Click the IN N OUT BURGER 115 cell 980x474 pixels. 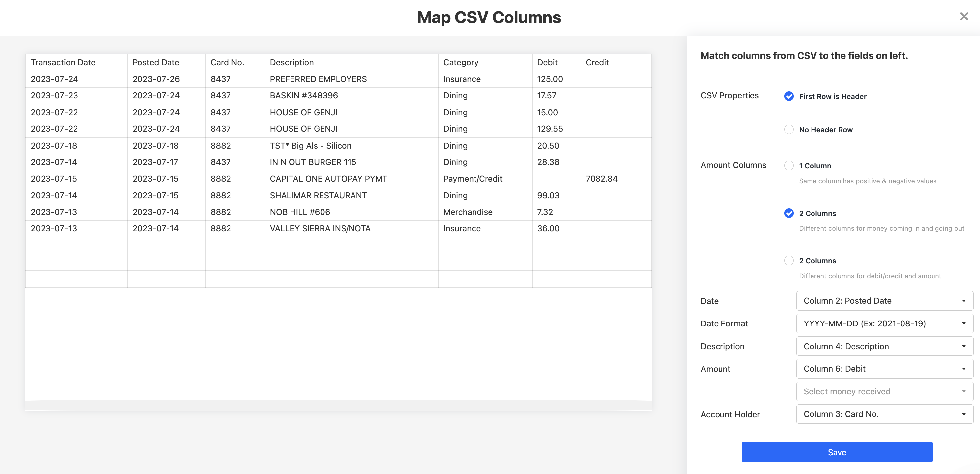[352, 162]
